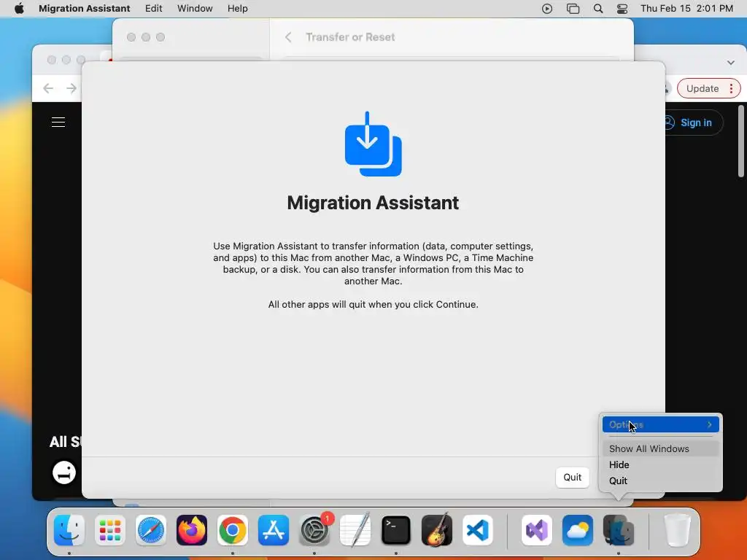Screen dimensions: 747x560
Task: Launch Safari from the Dock
Action: (151, 530)
